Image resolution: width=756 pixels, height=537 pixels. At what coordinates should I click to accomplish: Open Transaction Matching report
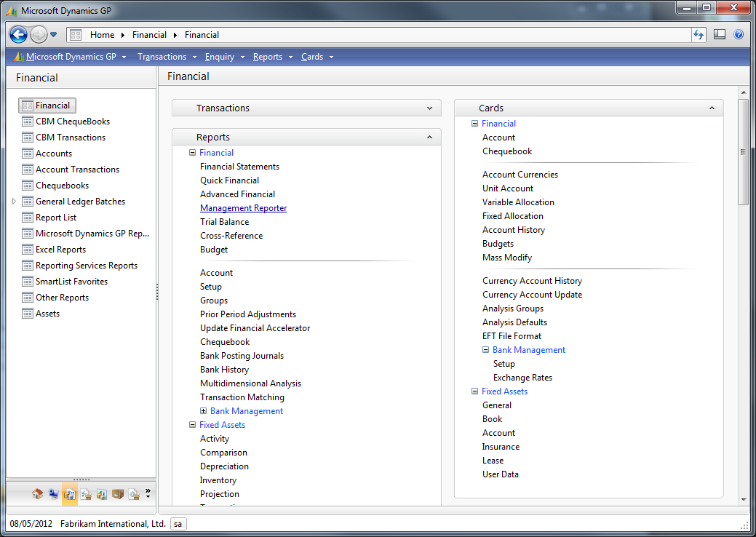242,397
